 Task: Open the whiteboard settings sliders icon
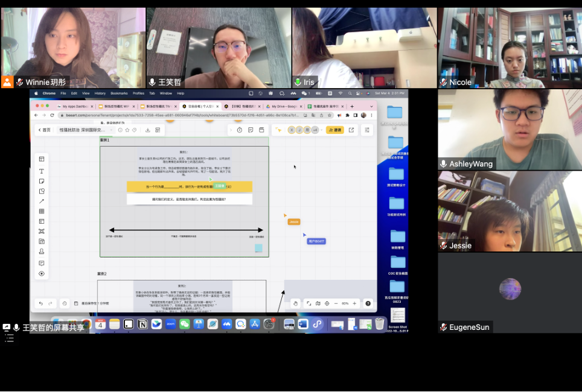(367, 130)
